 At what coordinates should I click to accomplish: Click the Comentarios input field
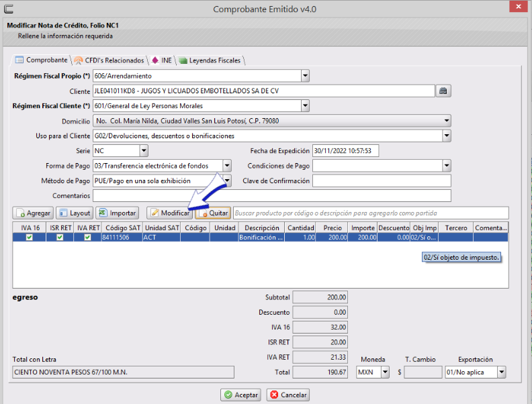tap(272, 195)
